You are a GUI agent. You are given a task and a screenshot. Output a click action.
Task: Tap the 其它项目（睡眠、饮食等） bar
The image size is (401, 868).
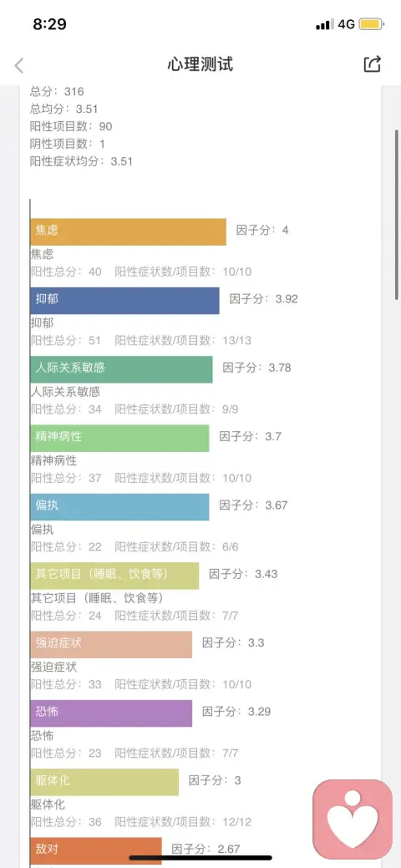(x=114, y=576)
